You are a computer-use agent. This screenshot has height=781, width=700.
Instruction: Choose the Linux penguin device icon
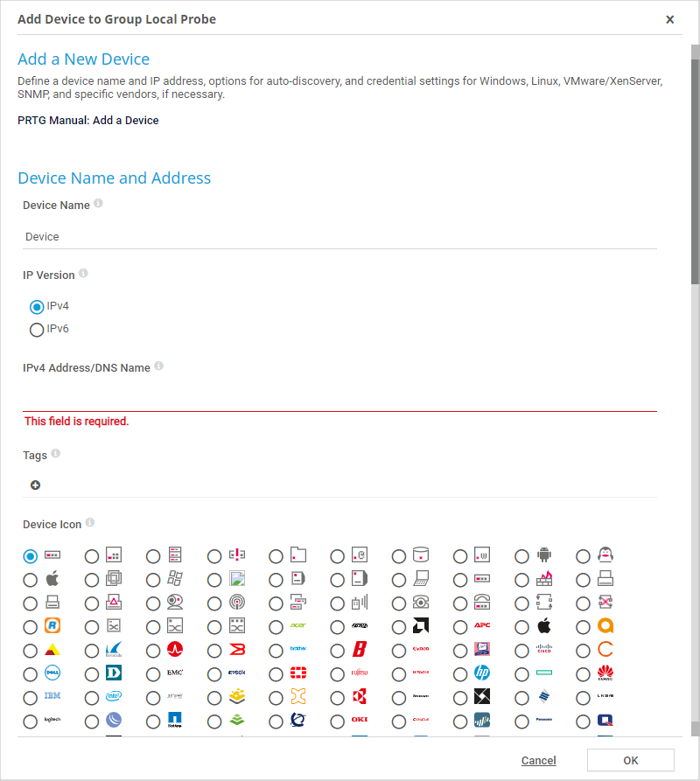pyautogui.click(x=583, y=555)
